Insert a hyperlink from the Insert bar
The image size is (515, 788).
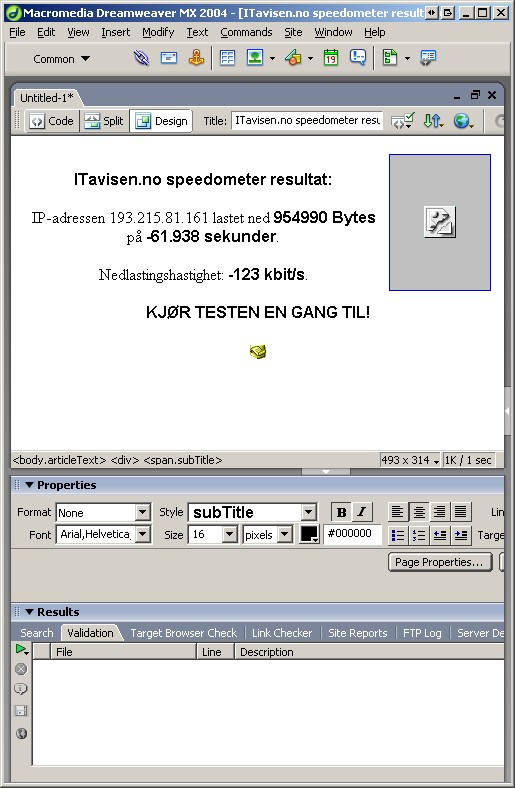pos(142,58)
